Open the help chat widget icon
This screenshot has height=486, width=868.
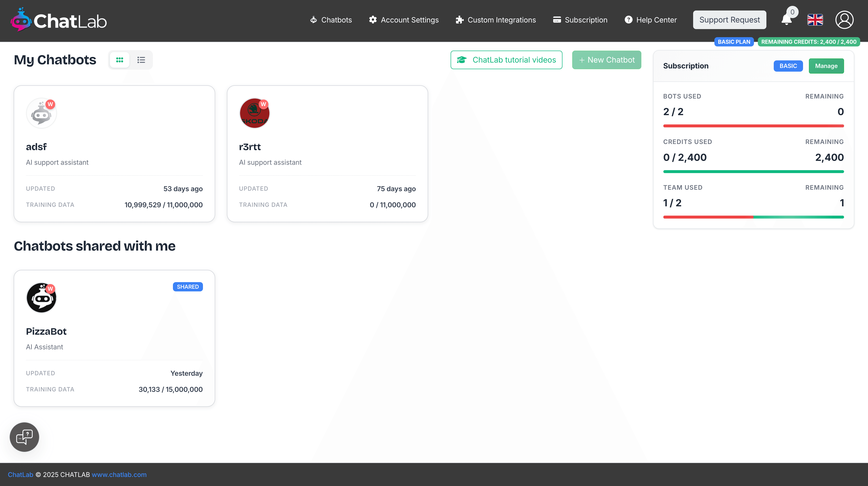[24, 437]
